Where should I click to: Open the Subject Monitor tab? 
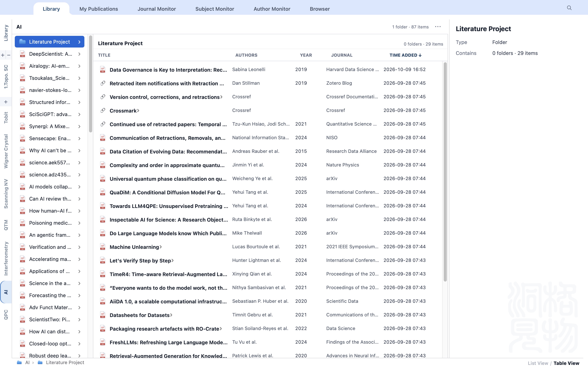click(x=215, y=9)
